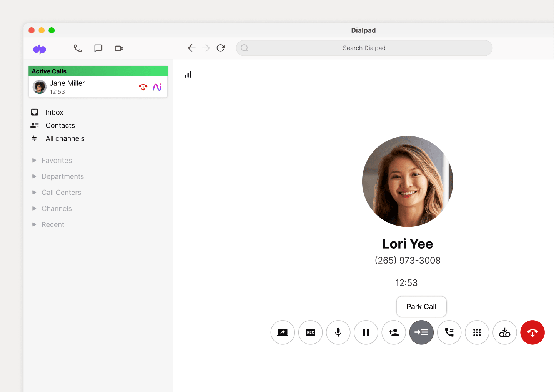Go back using the left arrow
554x392 pixels.
click(192, 48)
